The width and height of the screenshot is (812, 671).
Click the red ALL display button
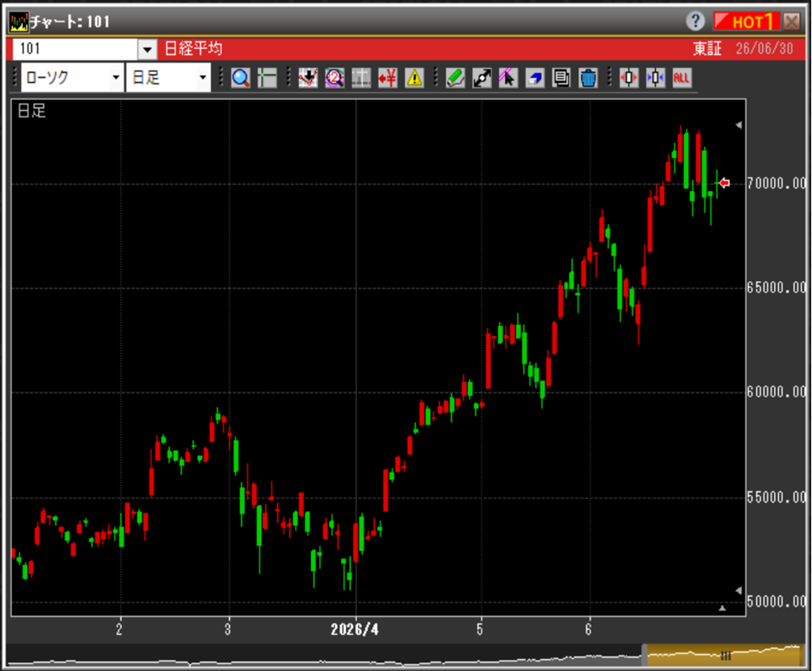pyautogui.click(x=681, y=78)
